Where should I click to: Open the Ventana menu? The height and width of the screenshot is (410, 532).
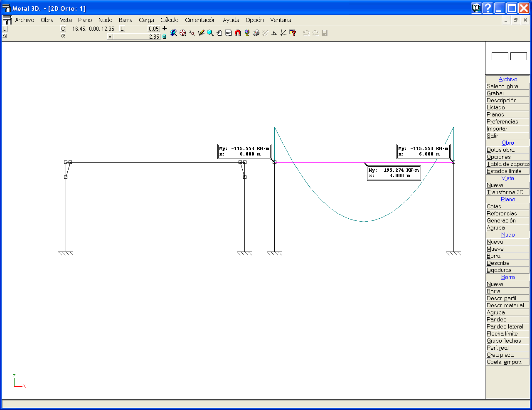tap(281, 20)
